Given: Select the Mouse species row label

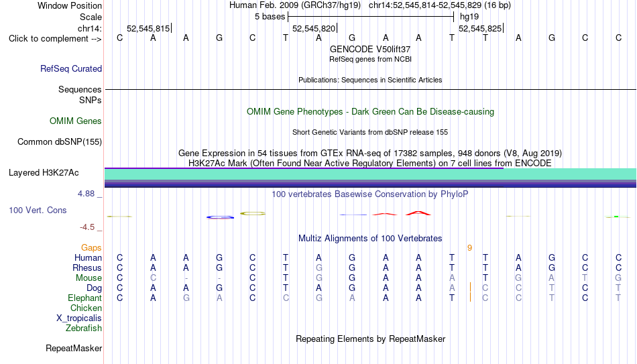Looking at the screenshot, I should click(x=89, y=278).
